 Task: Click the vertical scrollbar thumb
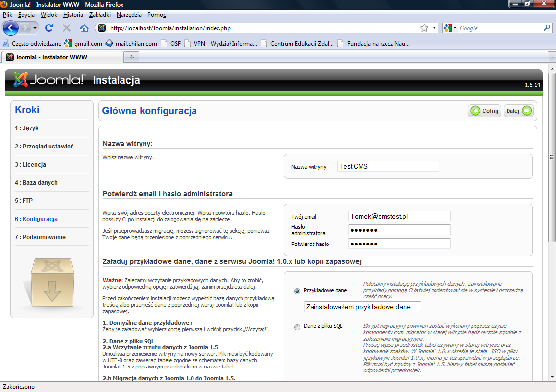click(x=552, y=157)
